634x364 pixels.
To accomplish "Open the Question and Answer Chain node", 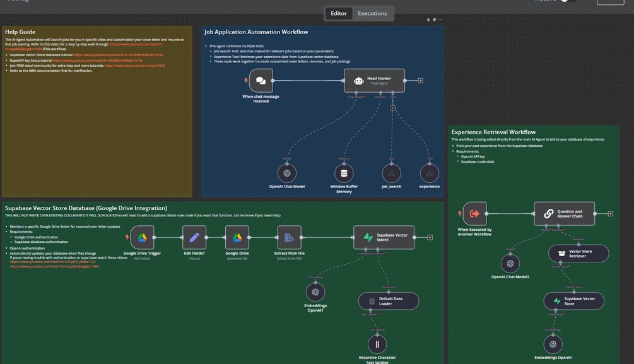I will point(565,214).
